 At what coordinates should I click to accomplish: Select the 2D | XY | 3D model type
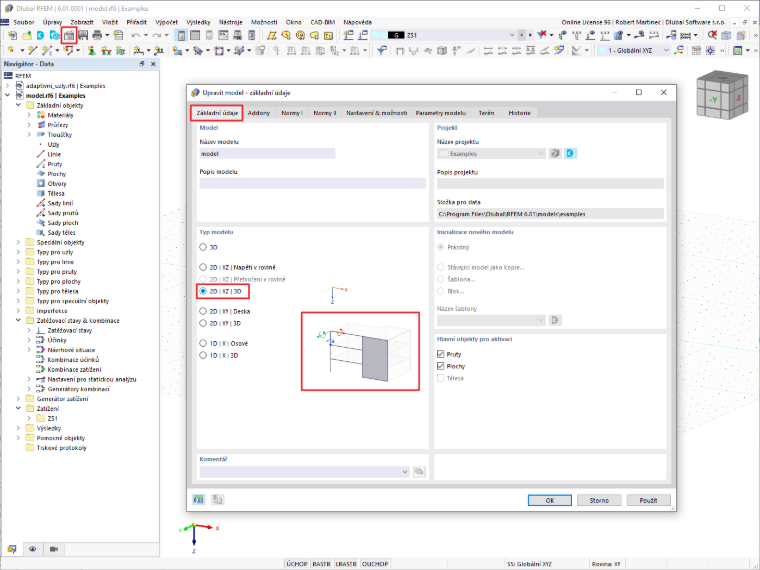pyautogui.click(x=203, y=323)
